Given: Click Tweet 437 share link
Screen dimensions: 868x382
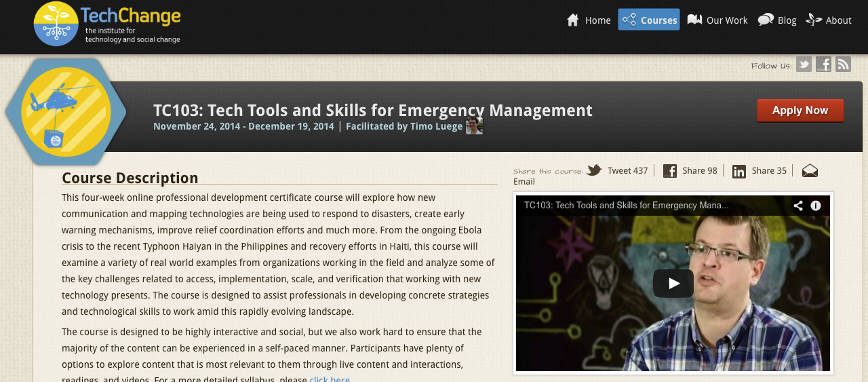Looking at the screenshot, I should (x=627, y=171).
